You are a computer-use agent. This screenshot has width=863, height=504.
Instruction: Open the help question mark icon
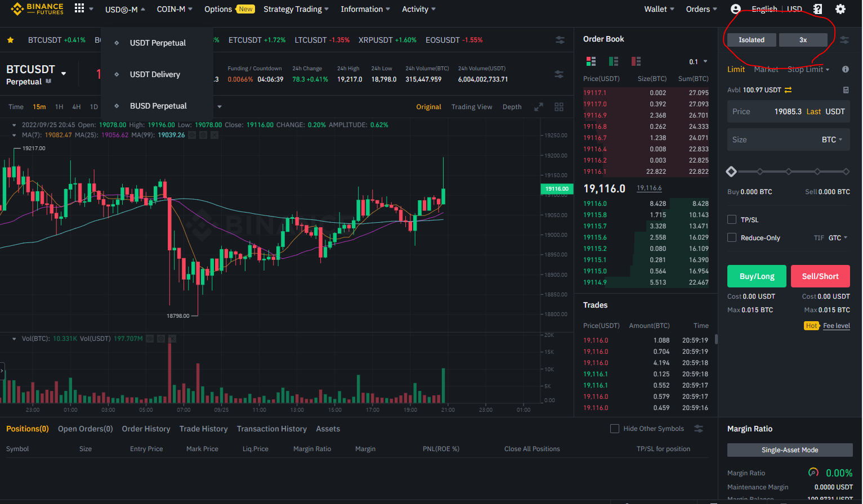click(817, 9)
